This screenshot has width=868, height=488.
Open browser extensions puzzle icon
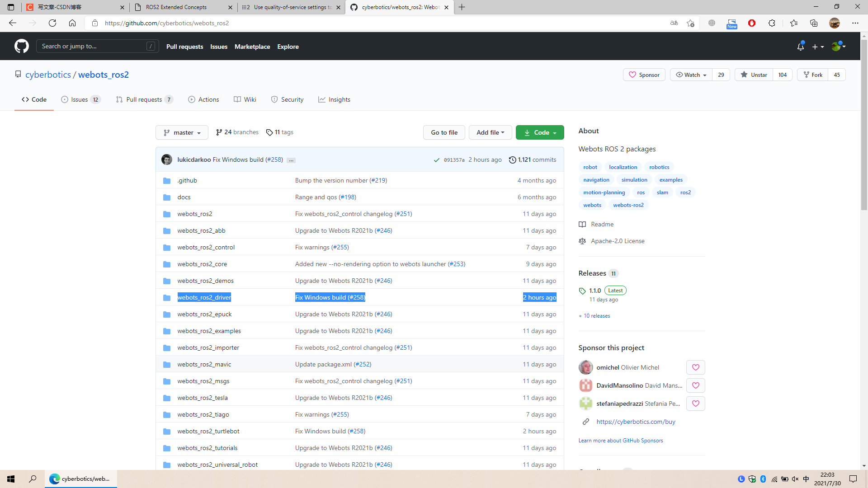coord(772,23)
